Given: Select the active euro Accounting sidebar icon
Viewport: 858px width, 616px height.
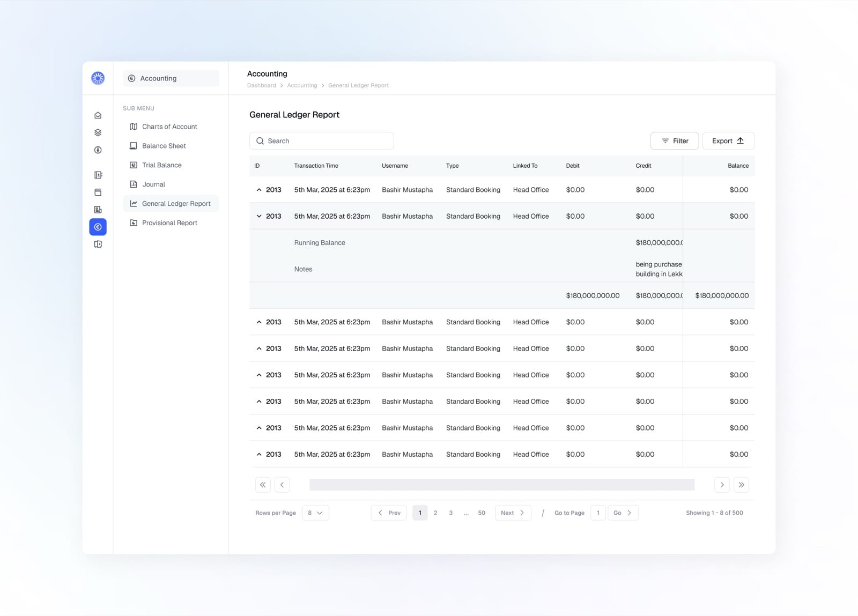Looking at the screenshot, I should 98,227.
